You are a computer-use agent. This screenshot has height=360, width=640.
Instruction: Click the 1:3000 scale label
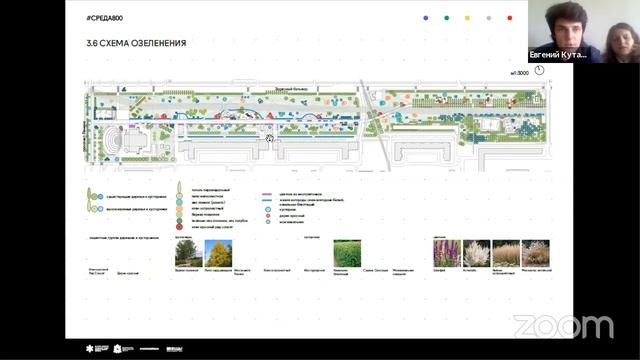520,73
